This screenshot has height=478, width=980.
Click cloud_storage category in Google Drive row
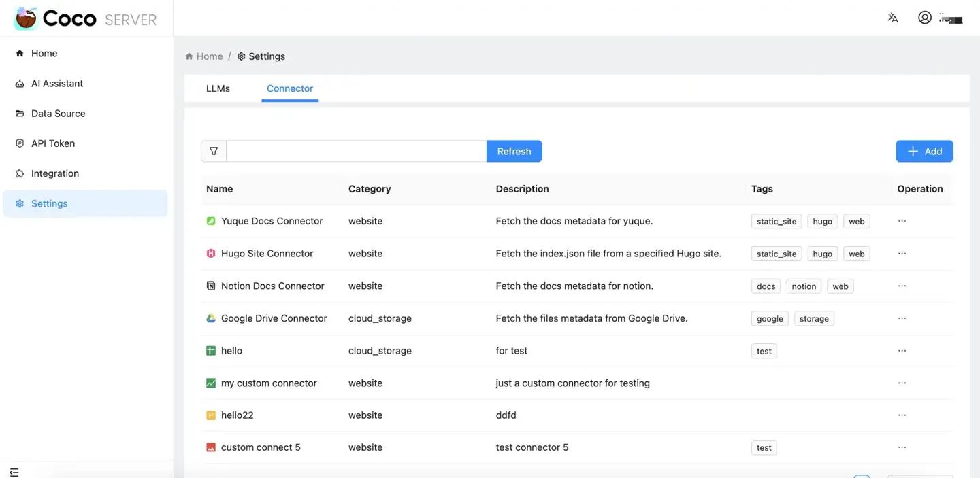(380, 318)
